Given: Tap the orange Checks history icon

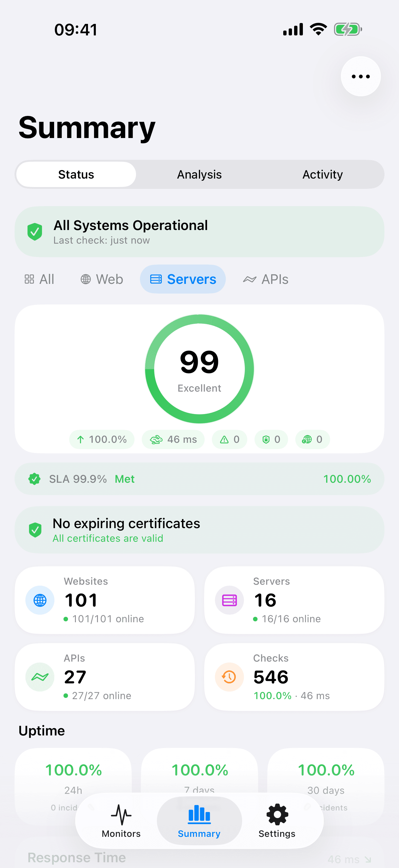Looking at the screenshot, I should point(229,677).
